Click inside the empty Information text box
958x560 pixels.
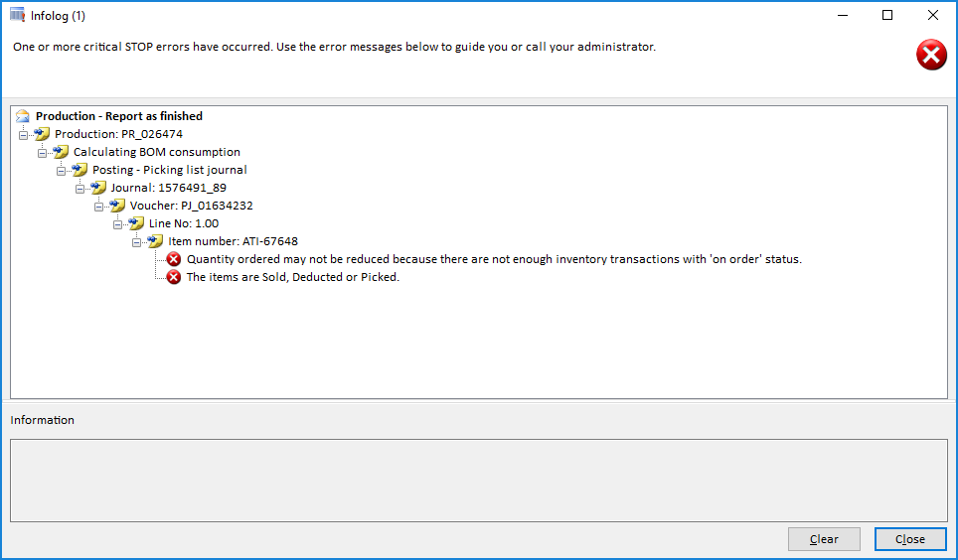pos(478,481)
